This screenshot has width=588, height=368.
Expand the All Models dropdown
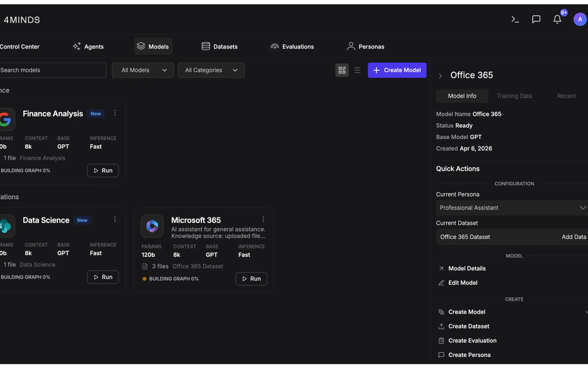pos(143,70)
